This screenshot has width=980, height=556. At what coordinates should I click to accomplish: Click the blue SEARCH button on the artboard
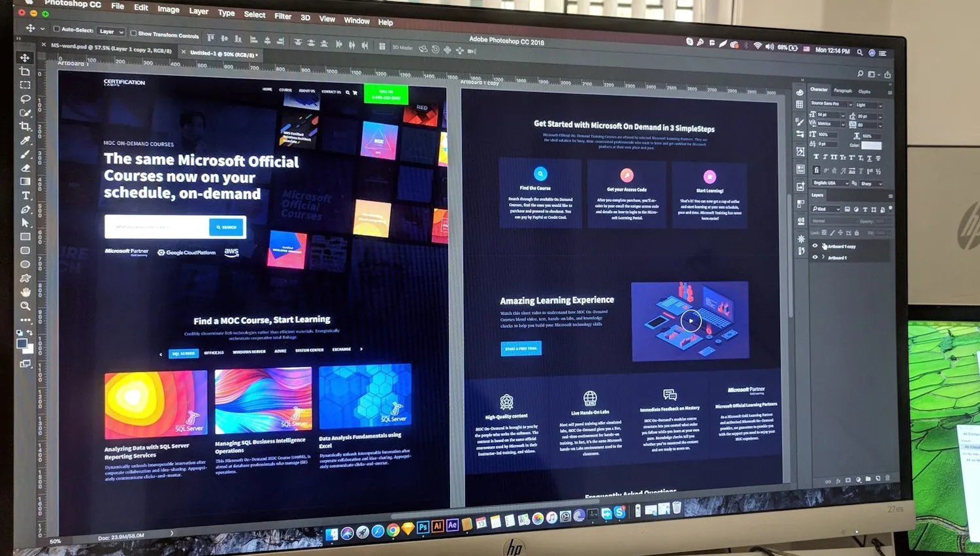[x=226, y=227]
